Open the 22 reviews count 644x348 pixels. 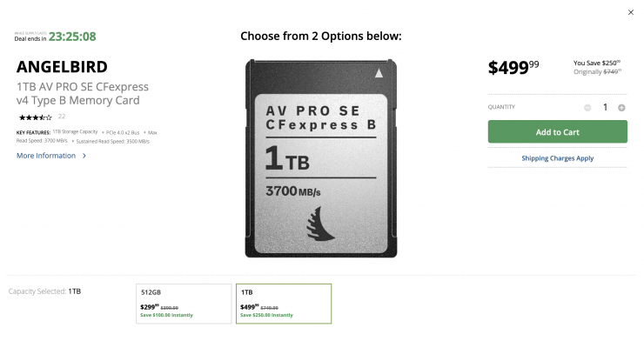[x=62, y=117]
